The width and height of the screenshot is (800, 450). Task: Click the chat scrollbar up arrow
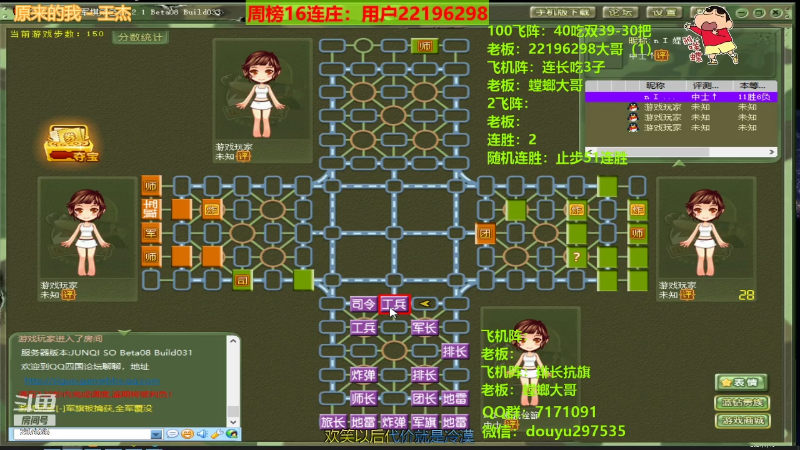233,341
